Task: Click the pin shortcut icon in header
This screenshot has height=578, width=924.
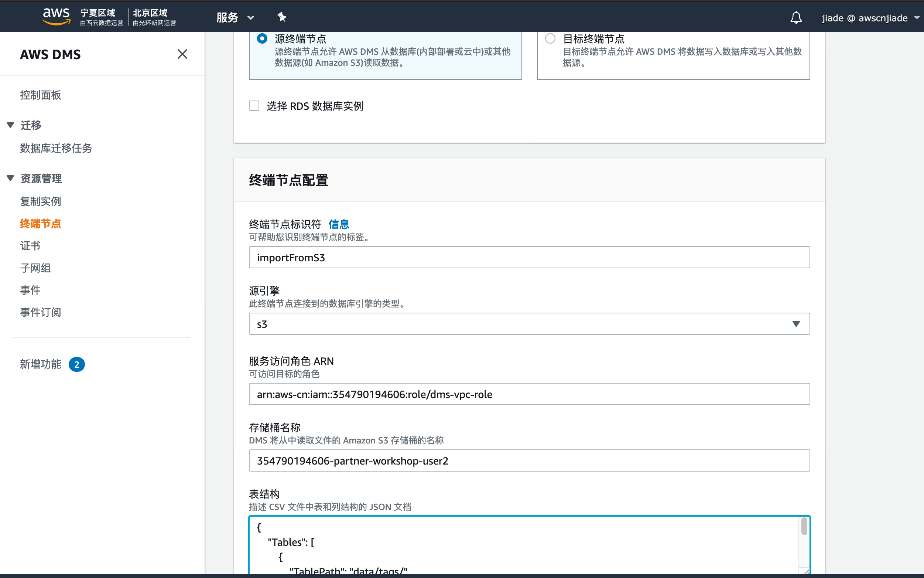Action: pyautogui.click(x=281, y=17)
